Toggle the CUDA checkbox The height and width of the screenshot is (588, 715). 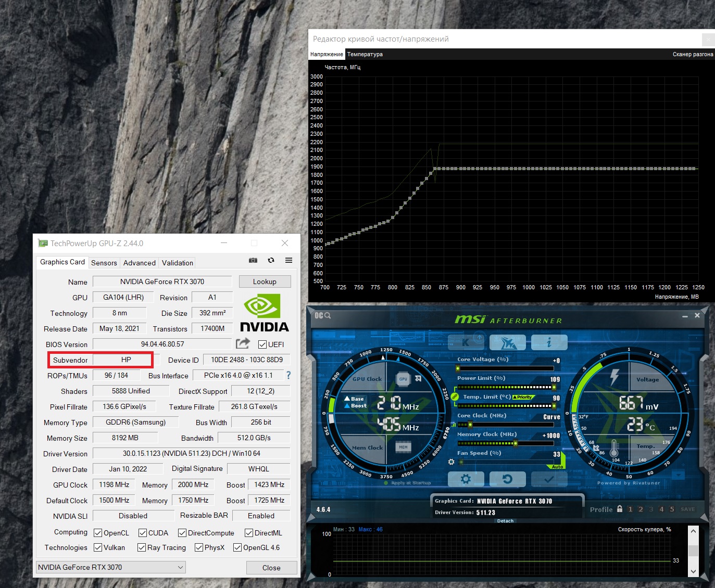(x=143, y=533)
